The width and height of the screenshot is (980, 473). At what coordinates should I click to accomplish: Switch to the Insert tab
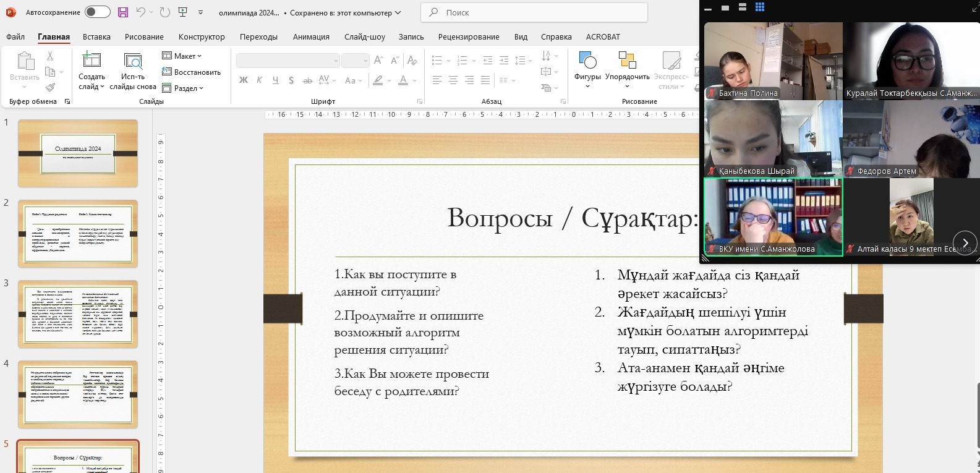coord(96,37)
